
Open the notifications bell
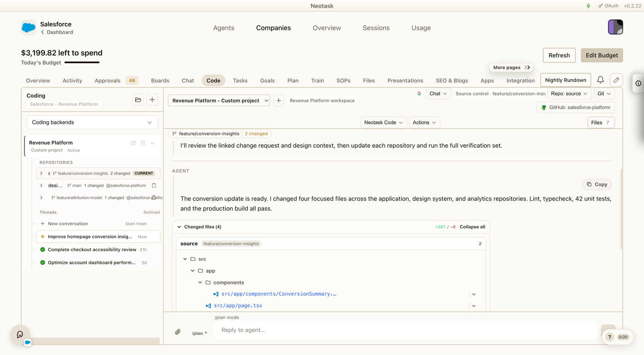click(600, 80)
